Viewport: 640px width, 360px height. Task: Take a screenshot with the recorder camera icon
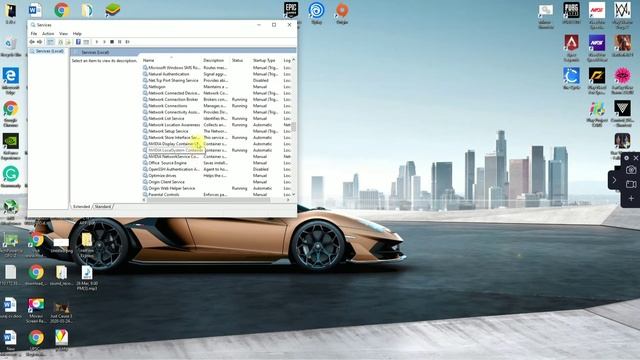tap(631, 170)
